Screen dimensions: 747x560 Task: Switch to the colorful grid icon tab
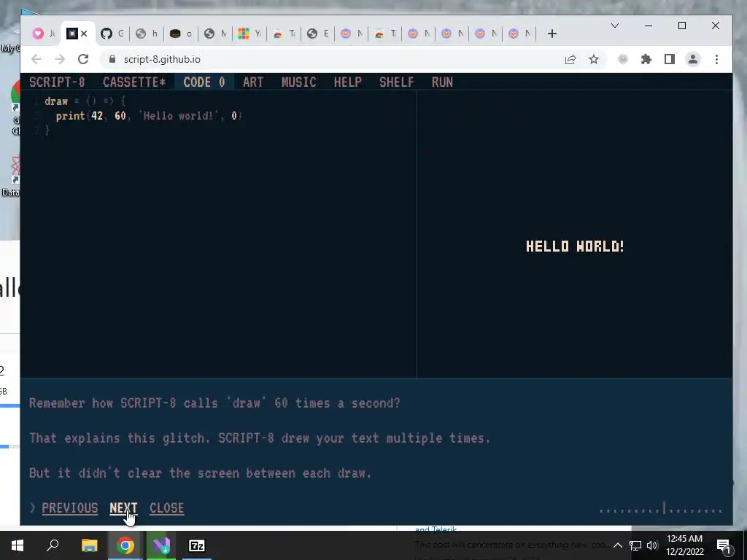pos(249,34)
